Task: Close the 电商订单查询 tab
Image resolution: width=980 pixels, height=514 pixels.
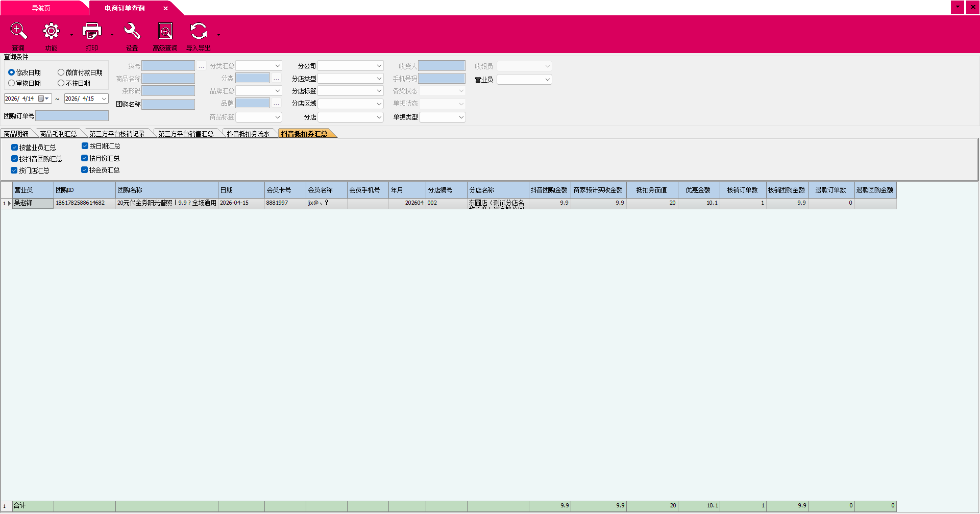Action: point(165,9)
